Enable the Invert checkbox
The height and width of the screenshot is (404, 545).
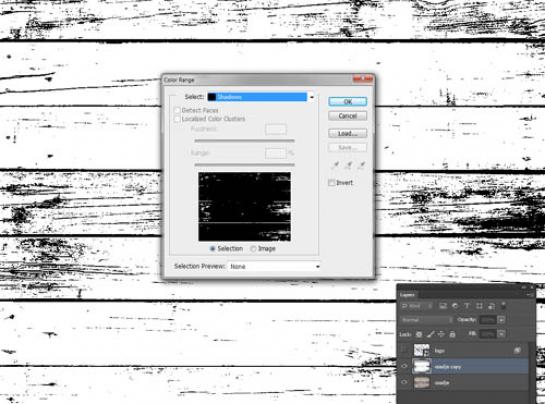(x=332, y=183)
